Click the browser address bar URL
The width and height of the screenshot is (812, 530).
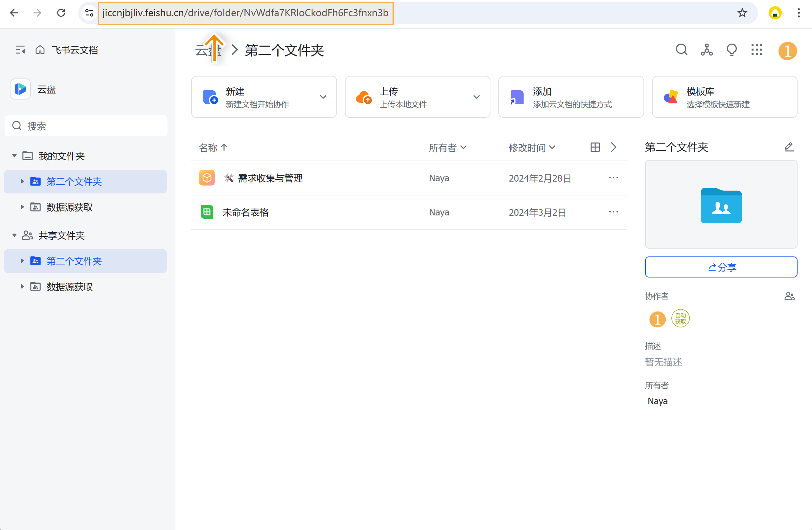pyautogui.click(x=245, y=13)
